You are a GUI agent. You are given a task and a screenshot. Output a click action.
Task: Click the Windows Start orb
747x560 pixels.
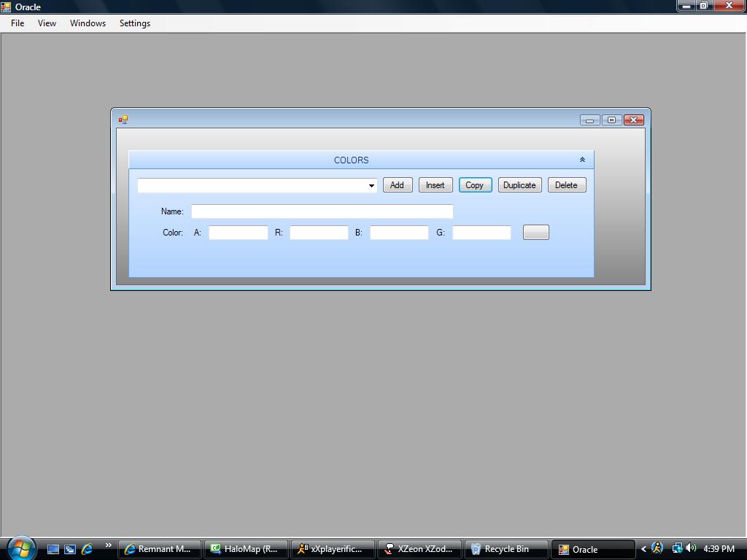tap(21, 548)
